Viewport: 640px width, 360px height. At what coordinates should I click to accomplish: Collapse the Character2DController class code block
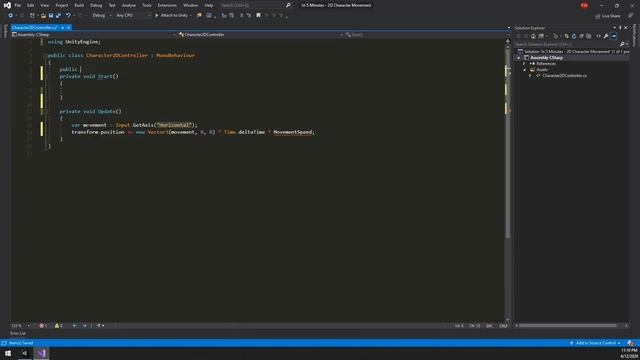(46, 55)
